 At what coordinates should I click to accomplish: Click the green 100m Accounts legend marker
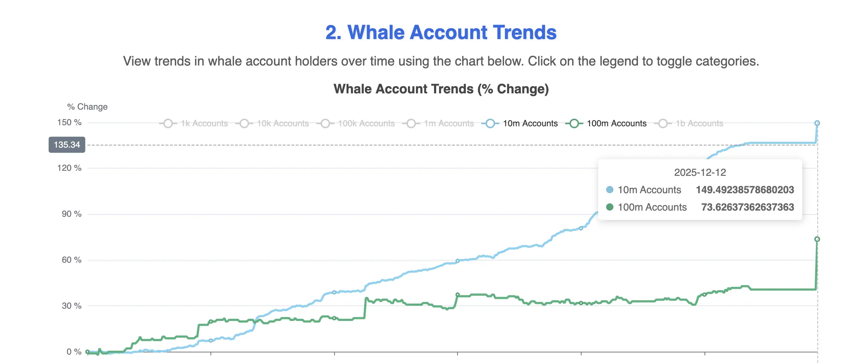[x=574, y=124]
